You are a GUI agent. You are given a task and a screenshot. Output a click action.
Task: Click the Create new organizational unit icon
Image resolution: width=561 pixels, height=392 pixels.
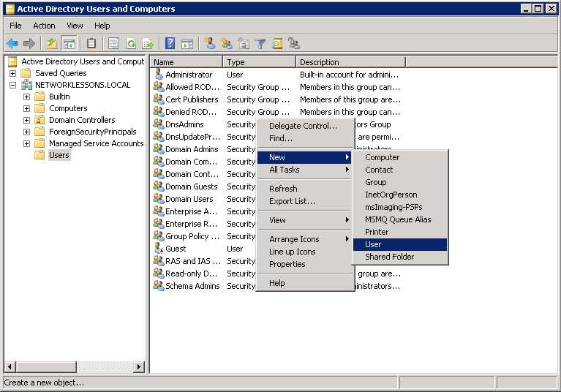tap(244, 44)
